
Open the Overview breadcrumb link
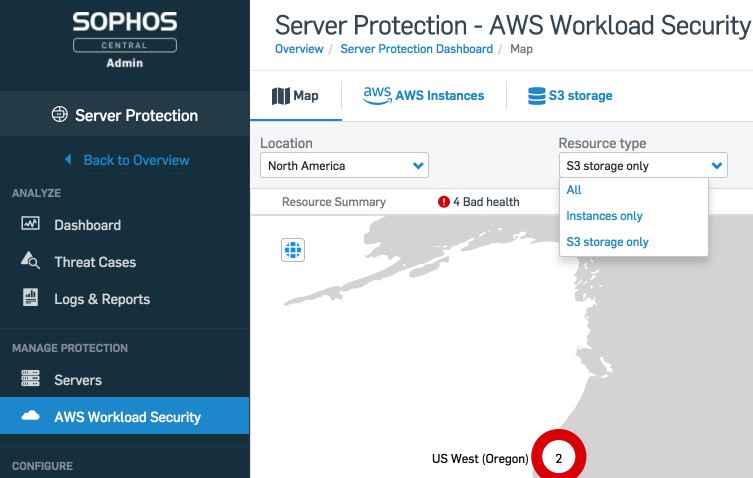pyautogui.click(x=299, y=49)
